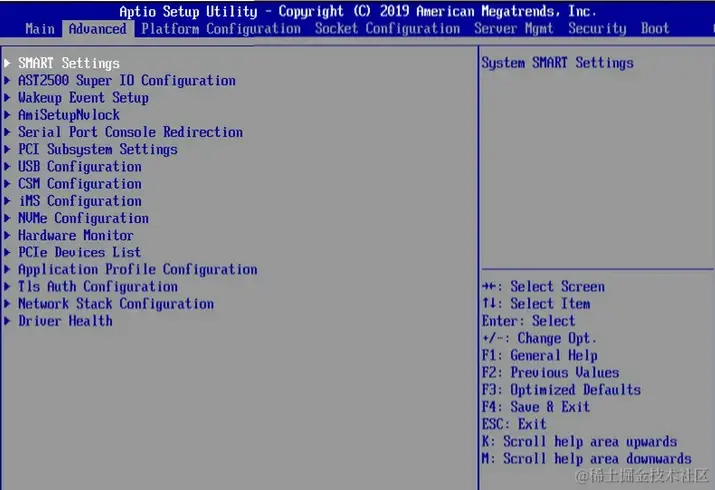Select Tls Auth Configuration
Viewport: 715px width, 490px height.
pyautogui.click(x=98, y=287)
